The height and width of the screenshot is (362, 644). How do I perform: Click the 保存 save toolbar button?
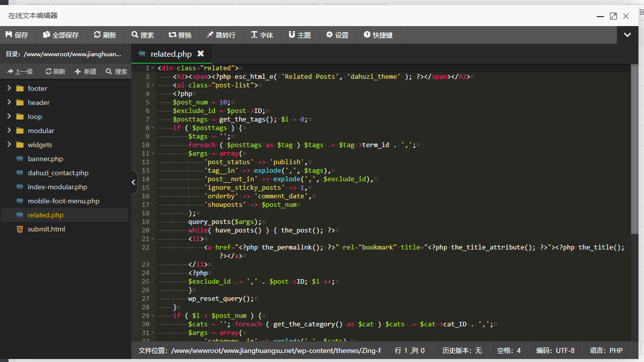(x=17, y=35)
